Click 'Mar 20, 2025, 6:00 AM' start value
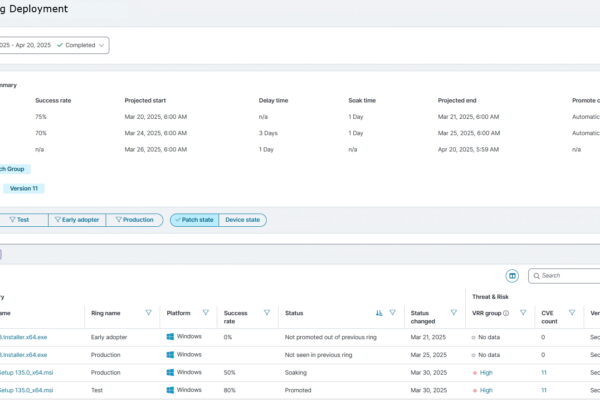The image size is (600, 400). click(x=156, y=117)
